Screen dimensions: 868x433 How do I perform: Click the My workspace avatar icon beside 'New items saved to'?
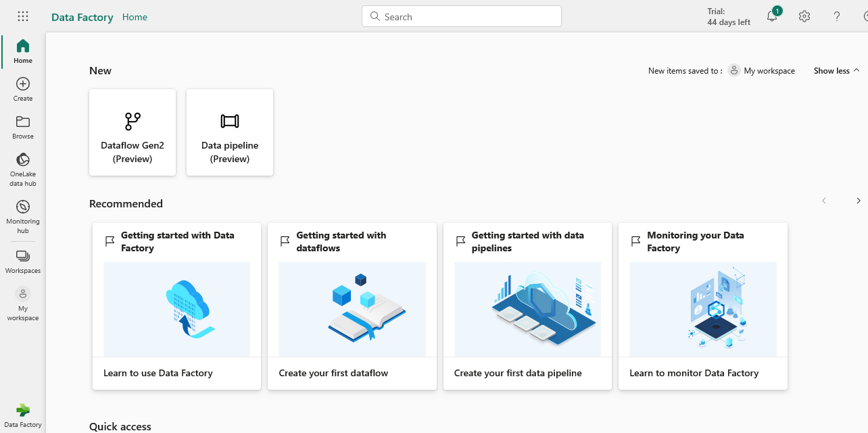point(734,70)
